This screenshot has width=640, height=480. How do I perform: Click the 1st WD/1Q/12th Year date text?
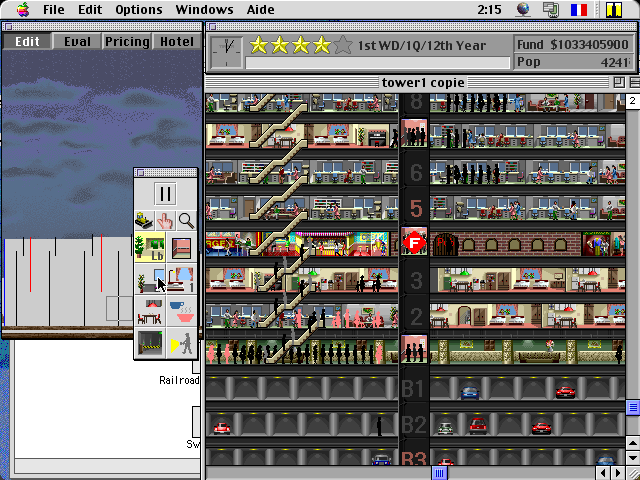click(422, 45)
